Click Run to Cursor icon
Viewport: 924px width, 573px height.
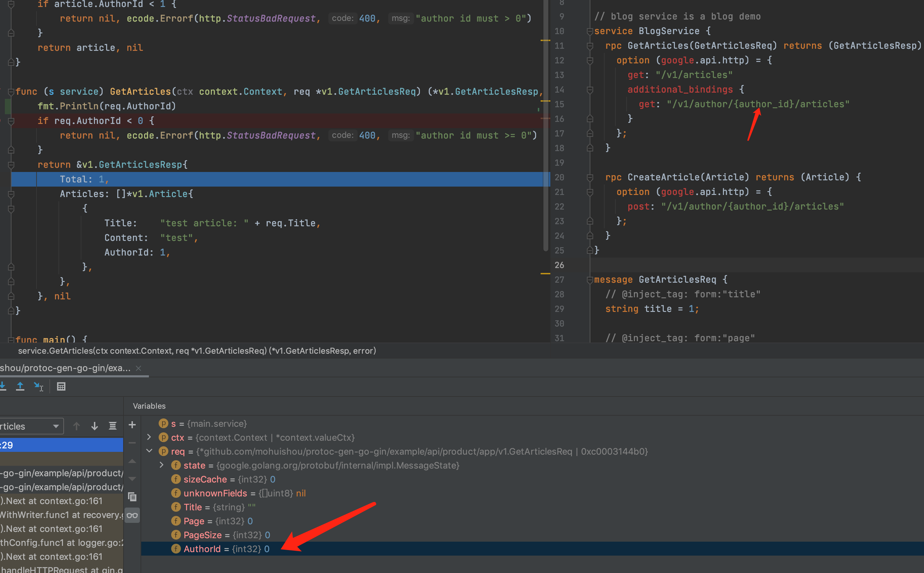point(39,386)
